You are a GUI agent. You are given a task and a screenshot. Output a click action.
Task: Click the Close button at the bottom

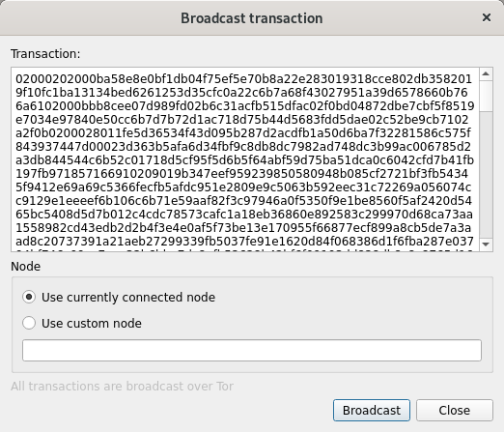(x=455, y=410)
